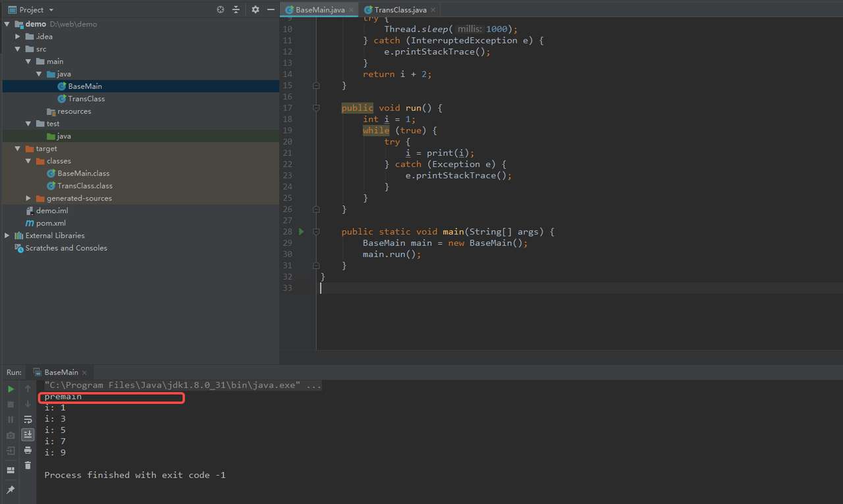Click the Stop process square icon
This screenshot has height=504, width=843.
point(11,404)
